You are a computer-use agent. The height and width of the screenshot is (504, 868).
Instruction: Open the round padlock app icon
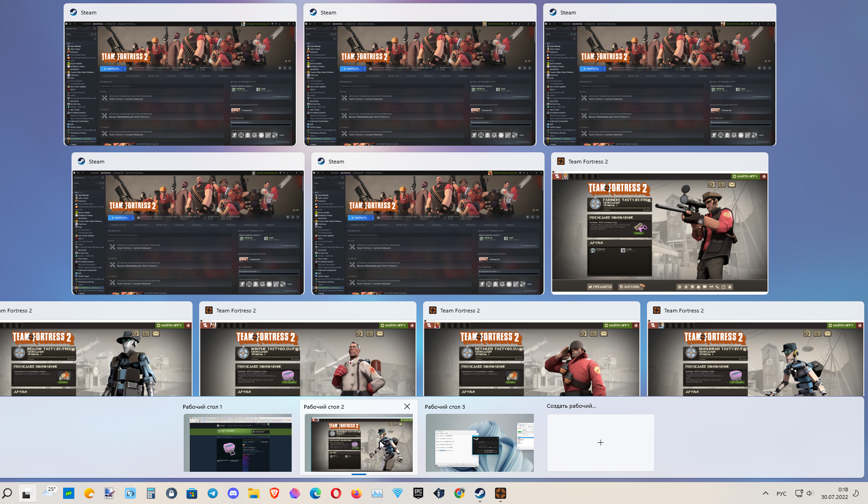click(x=172, y=493)
